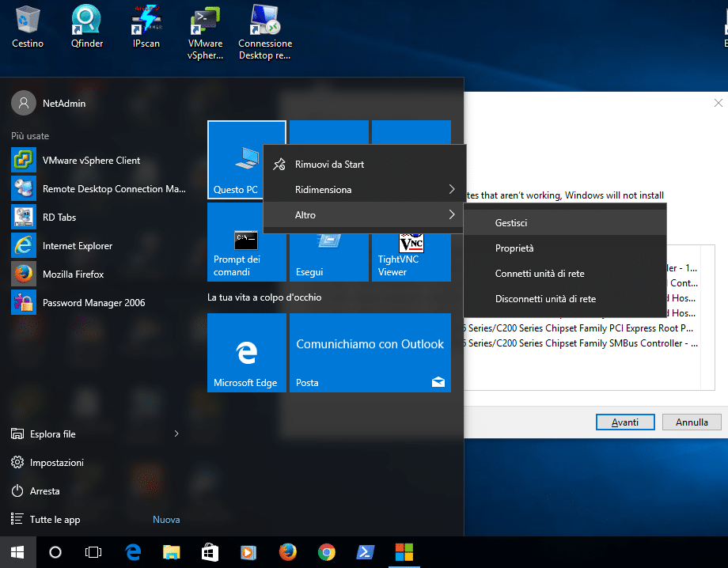Launch the TightVNC Viewer tile
Viewport: 728px width, 568px height.
tap(411, 258)
